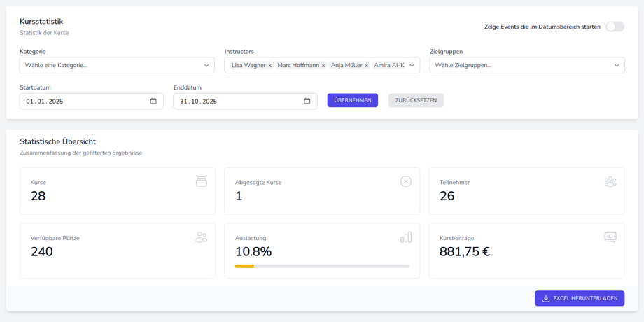Toggle 'Zeige Events die im Datumsbereich starten'
Screen dimensions: 644x322
point(615,27)
